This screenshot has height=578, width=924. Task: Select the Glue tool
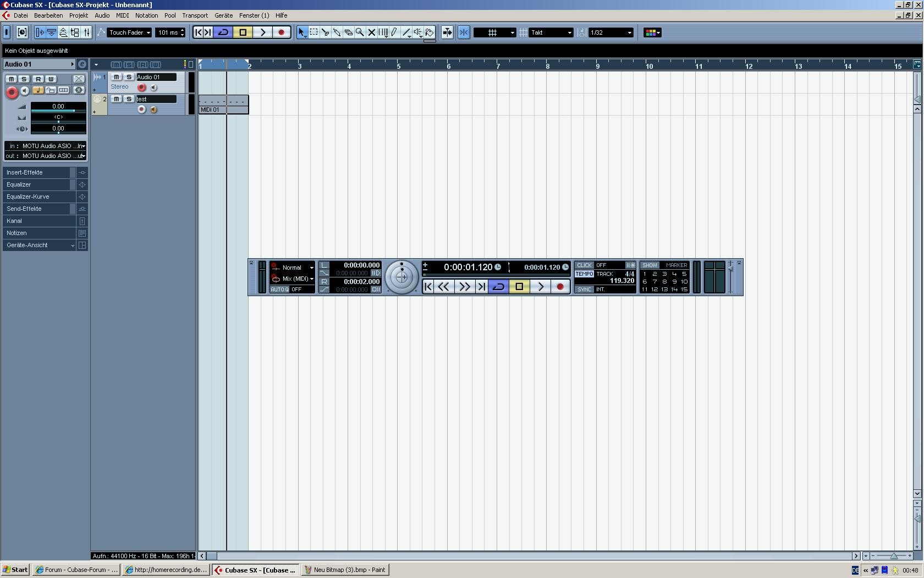coord(337,32)
